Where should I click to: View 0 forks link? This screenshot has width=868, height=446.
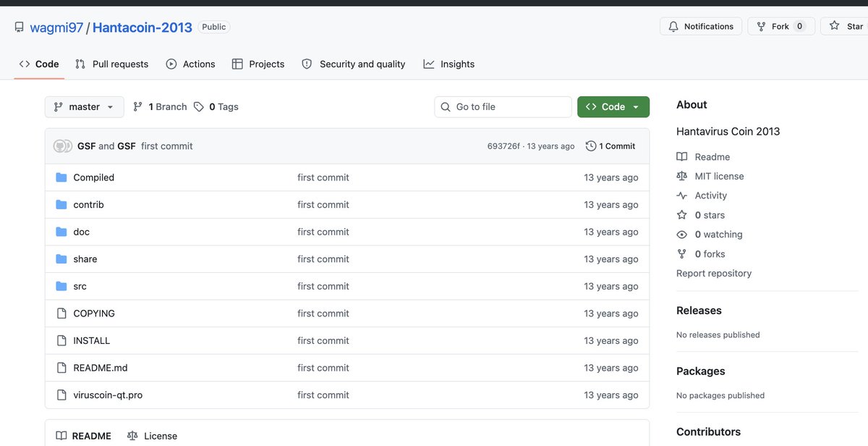(710, 254)
